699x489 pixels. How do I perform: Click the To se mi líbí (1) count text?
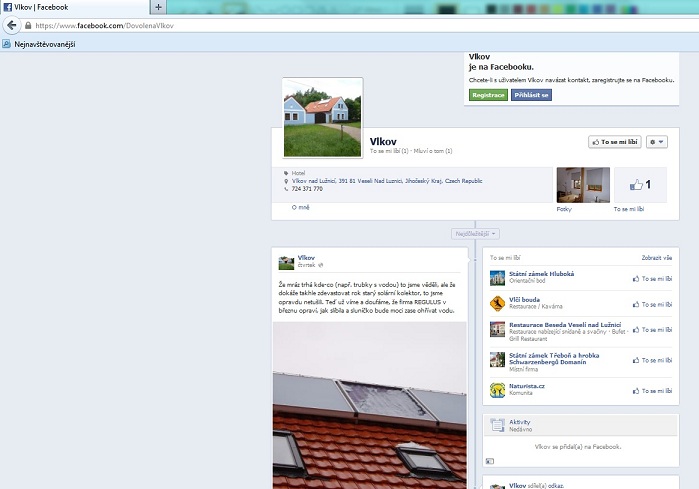point(389,151)
